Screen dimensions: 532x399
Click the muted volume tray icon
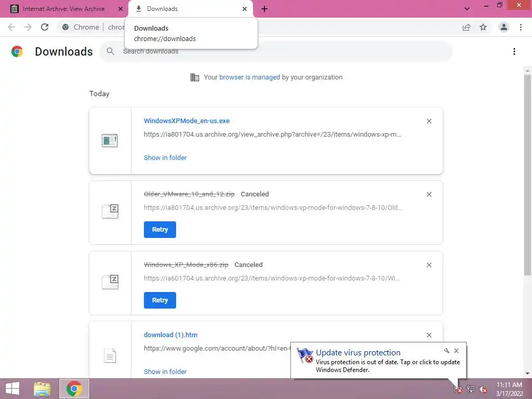(483, 389)
